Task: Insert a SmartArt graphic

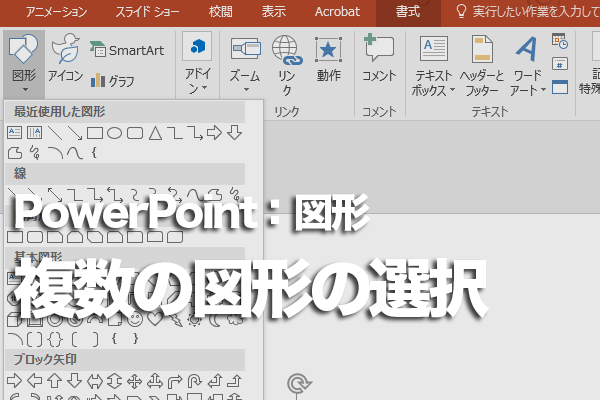Action: coord(127,50)
